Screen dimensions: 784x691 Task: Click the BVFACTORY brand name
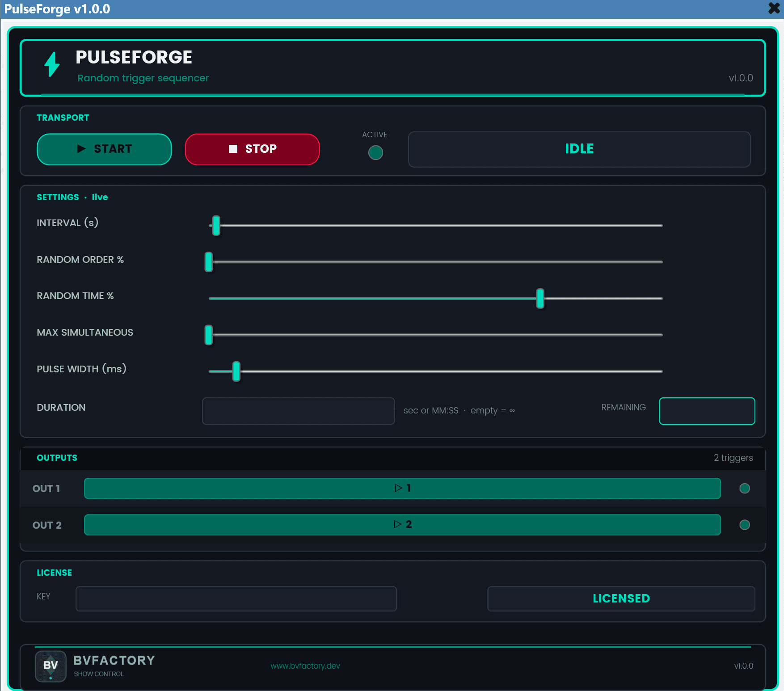114,661
